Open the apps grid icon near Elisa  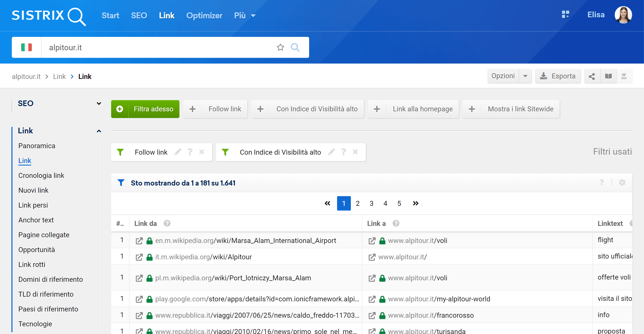click(x=565, y=15)
